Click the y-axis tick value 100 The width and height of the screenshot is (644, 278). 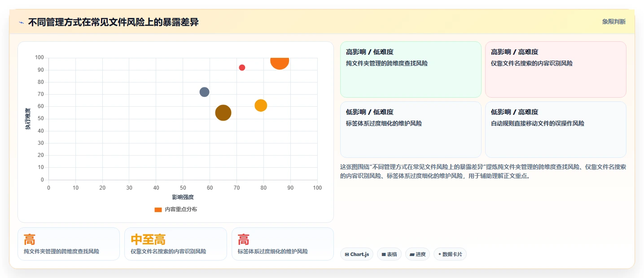pos(39,58)
